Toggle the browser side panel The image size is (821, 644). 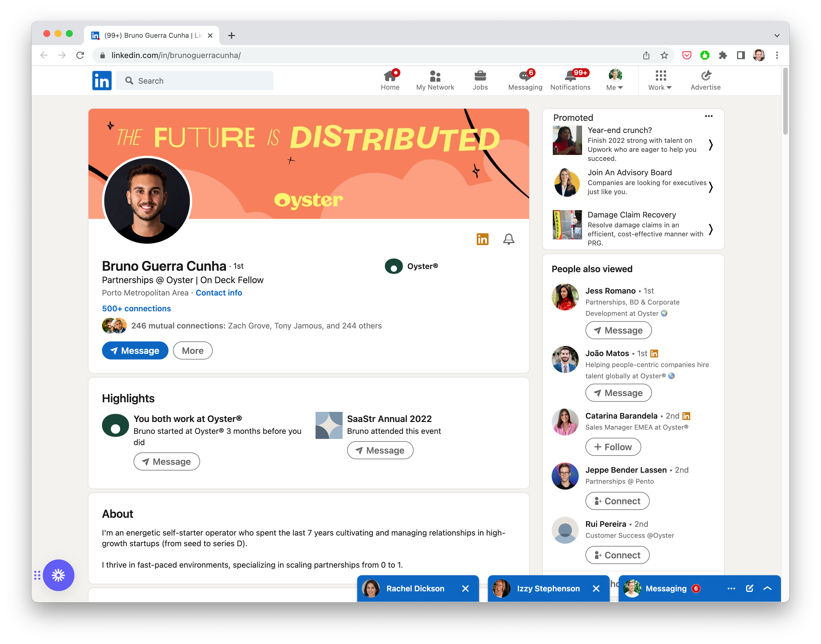[x=741, y=55]
